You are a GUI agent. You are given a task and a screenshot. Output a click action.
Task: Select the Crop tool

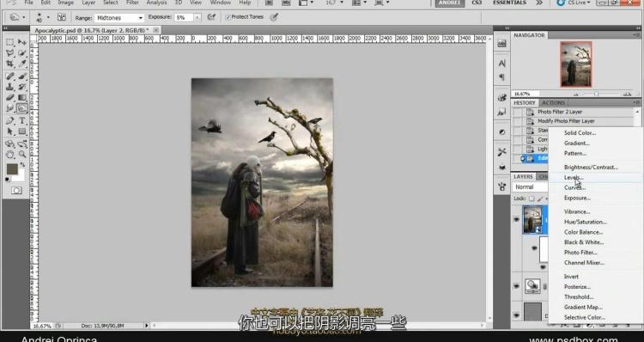click(x=10, y=64)
